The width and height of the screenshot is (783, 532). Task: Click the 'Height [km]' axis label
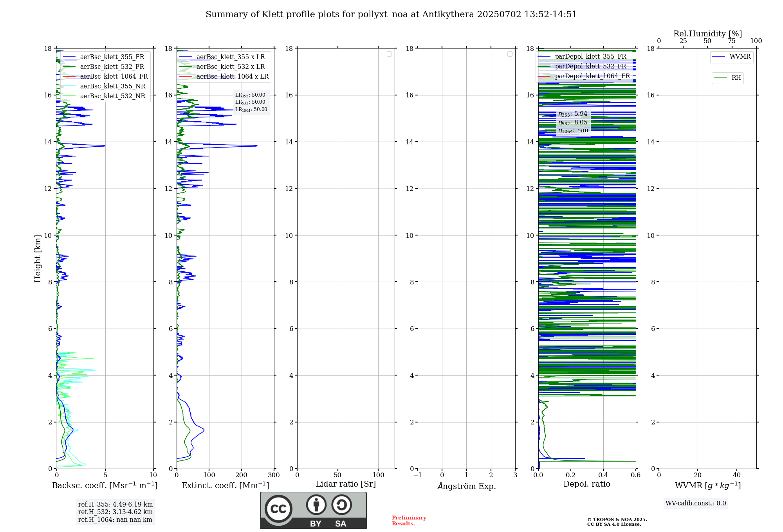(x=38, y=259)
